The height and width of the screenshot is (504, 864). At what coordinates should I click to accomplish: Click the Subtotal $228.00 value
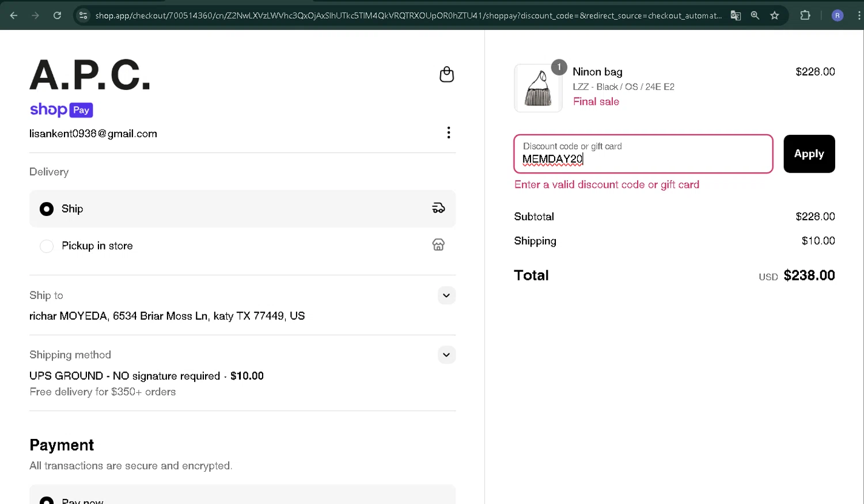click(x=815, y=217)
